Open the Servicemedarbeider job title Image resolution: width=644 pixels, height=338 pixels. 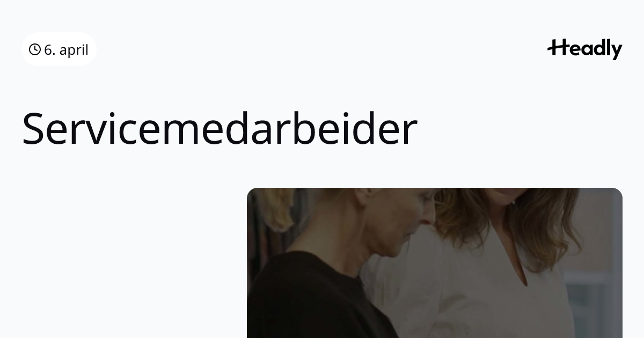click(x=219, y=129)
